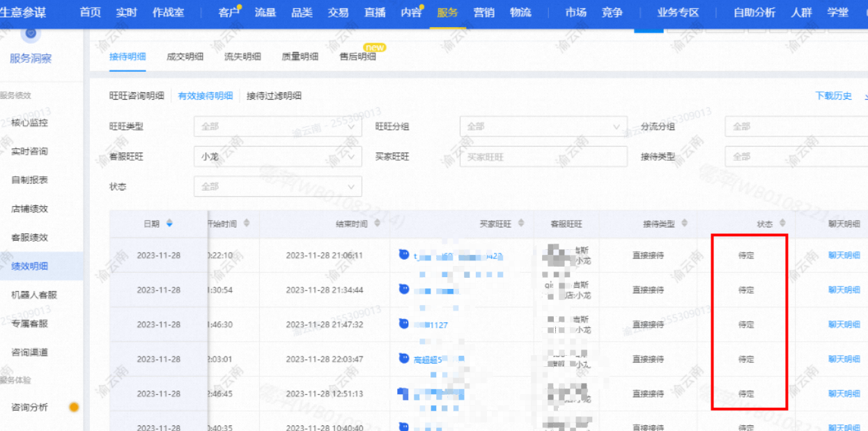The height and width of the screenshot is (431, 868).
Task: Click the sort icon beside 状态 header
Action: [782, 224]
